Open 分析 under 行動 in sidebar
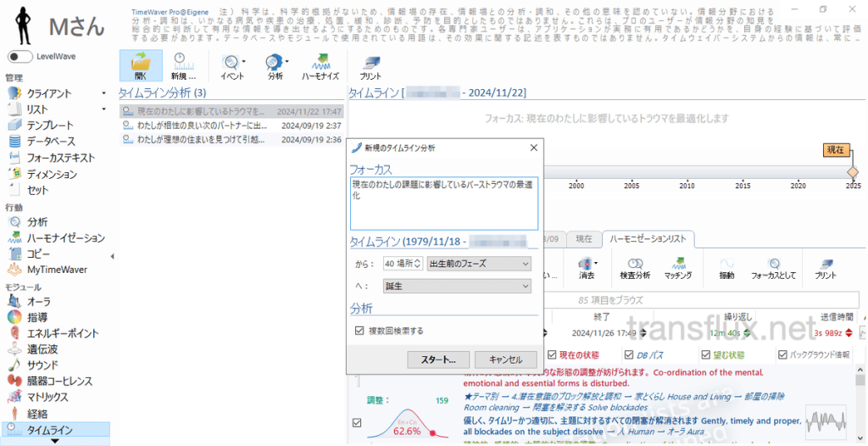 pos(37,222)
